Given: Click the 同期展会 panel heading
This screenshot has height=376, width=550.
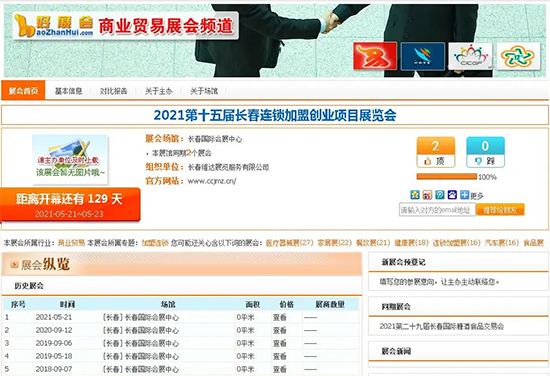Looking at the screenshot, I should 396,307.
